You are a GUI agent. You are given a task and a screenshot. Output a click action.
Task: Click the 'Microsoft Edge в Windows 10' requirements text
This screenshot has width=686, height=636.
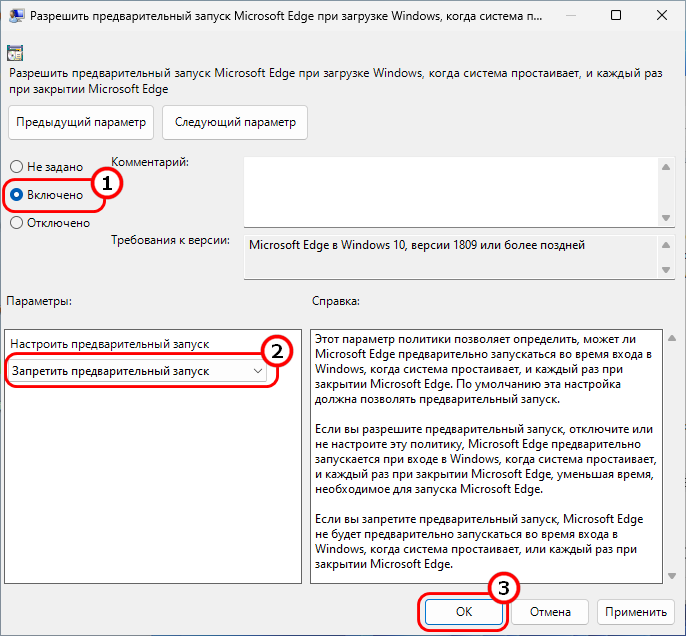(x=417, y=245)
